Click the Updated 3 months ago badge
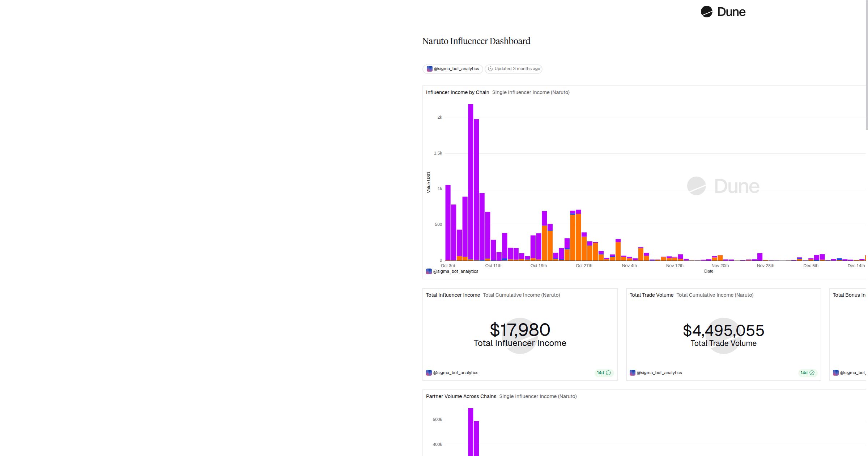868x456 pixels. tap(514, 69)
